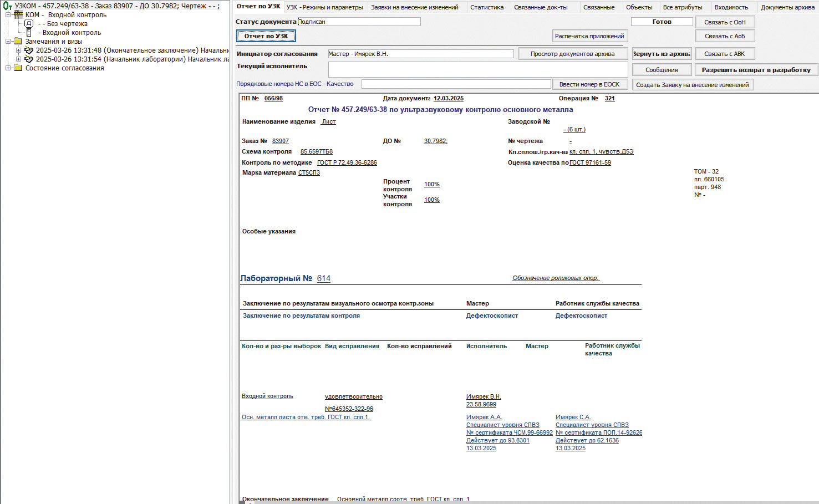Click the ruler icon beside КОМ - Входной контроль
Image resolution: width=819 pixels, height=504 pixels.
click(x=18, y=15)
